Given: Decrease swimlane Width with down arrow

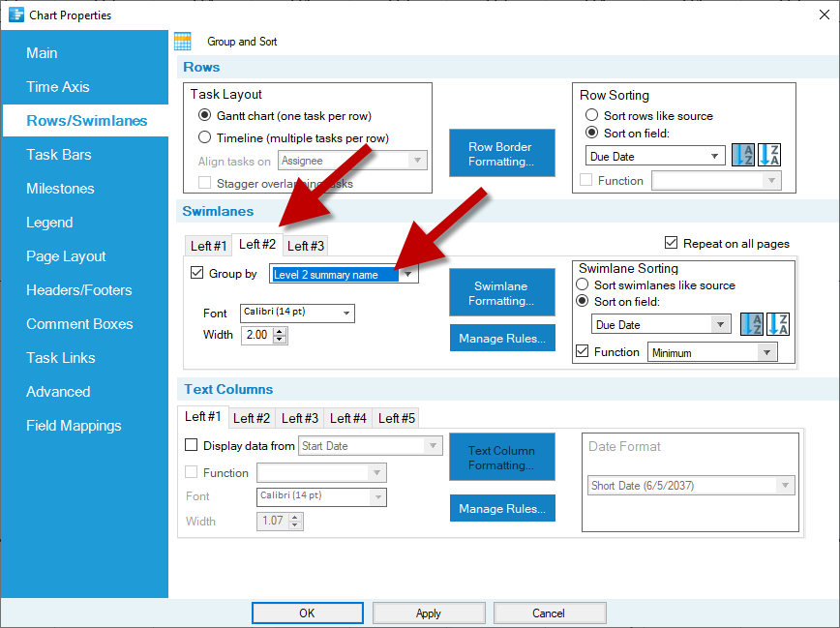Looking at the screenshot, I should 280,340.
